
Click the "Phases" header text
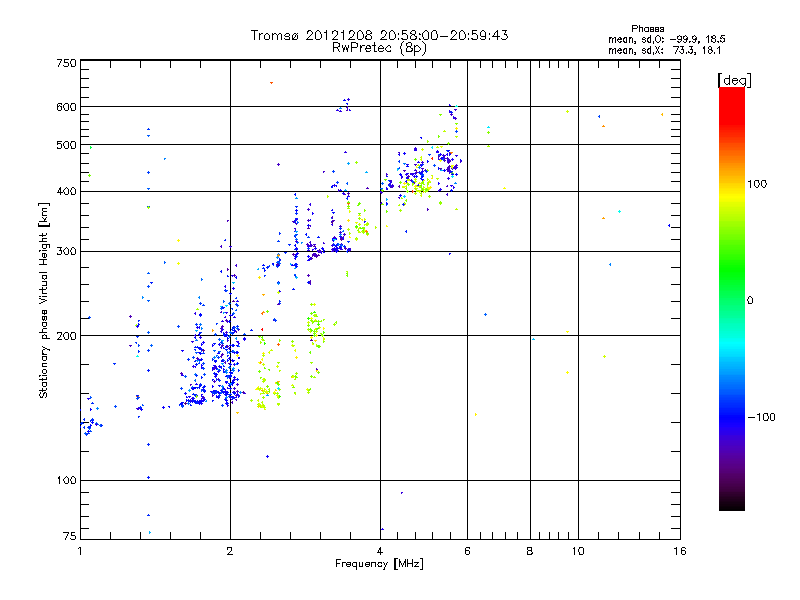point(647,29)
